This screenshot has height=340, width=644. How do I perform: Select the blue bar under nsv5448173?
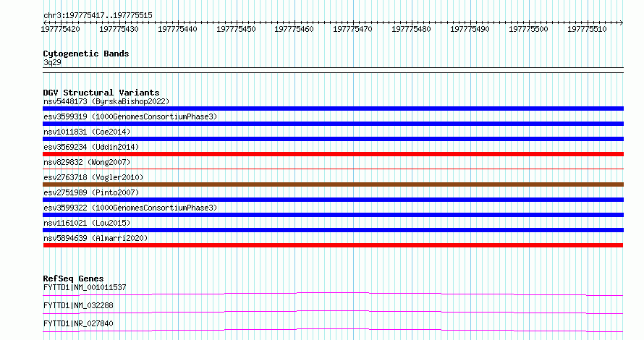pyautogui.click(x=333, y=109)
